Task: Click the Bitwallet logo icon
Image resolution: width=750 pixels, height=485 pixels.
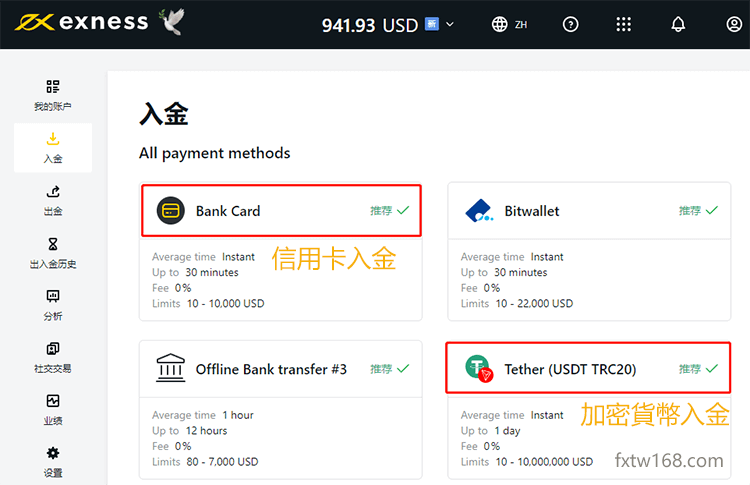Action: pyautogui.click(x=479, y=211)
